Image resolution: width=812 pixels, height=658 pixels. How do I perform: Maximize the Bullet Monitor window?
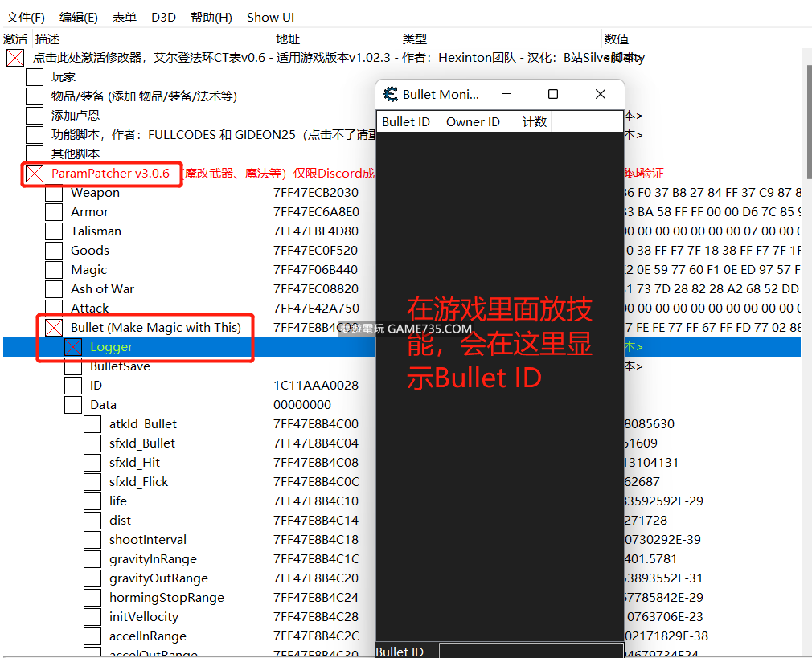(x=553, y=94)
